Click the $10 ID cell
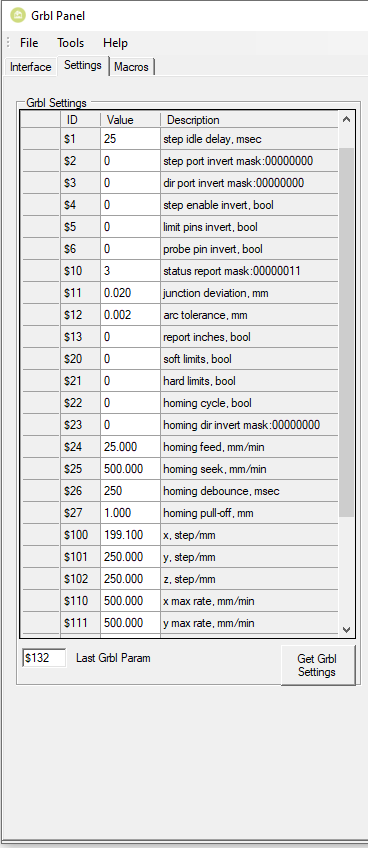This screenshot has width=369, height=848. pyautogui.click(x=81, y=271)
